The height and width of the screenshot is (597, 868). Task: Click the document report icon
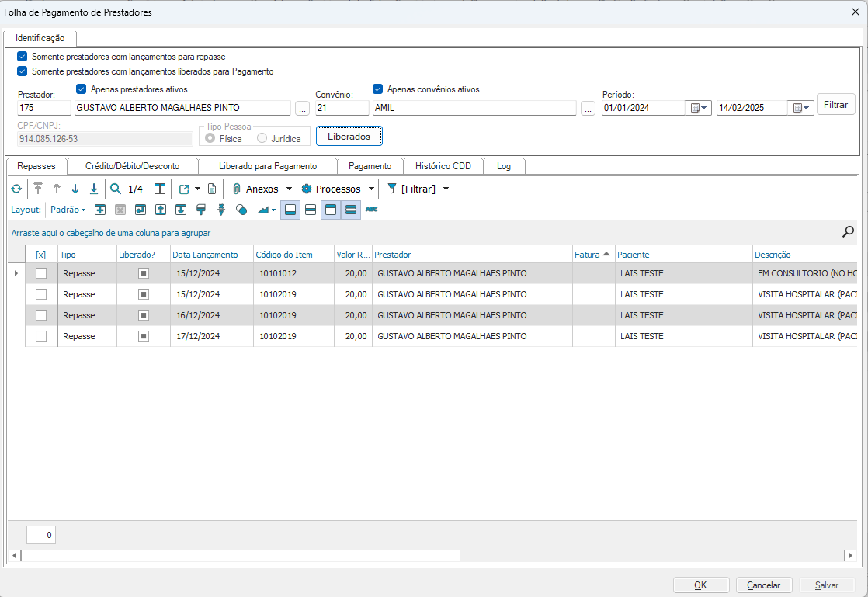coord(212,189)
